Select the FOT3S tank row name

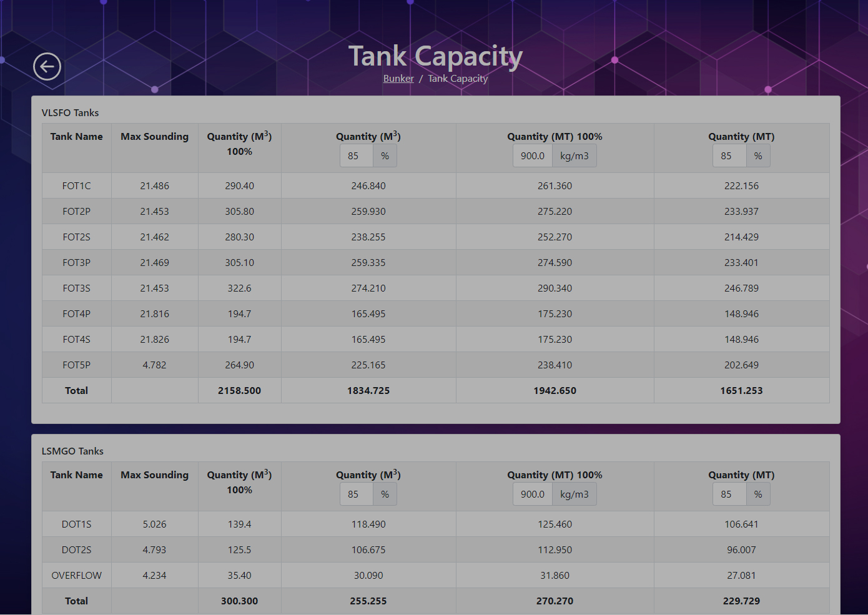coord(76,288)
